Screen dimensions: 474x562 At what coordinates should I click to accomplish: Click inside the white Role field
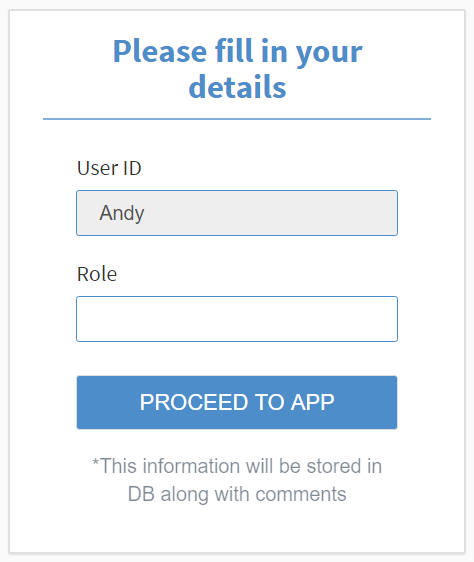click(237, 319)
